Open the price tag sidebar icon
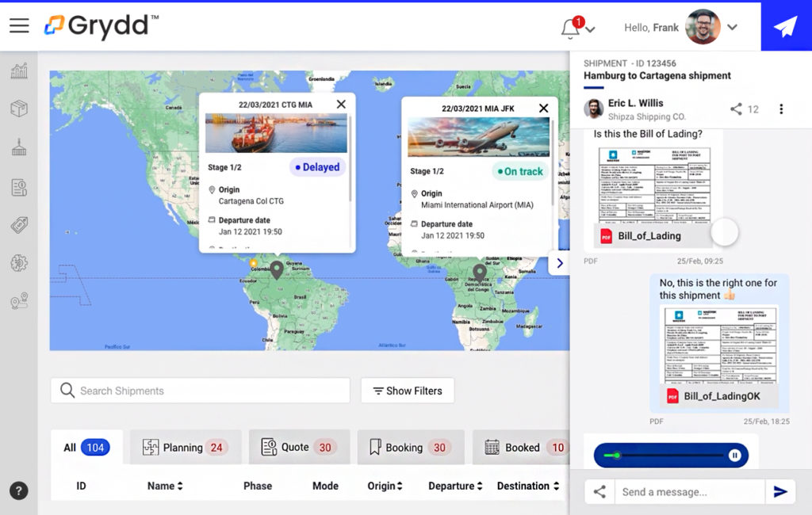Screen dimensions: 812x515 19,225
